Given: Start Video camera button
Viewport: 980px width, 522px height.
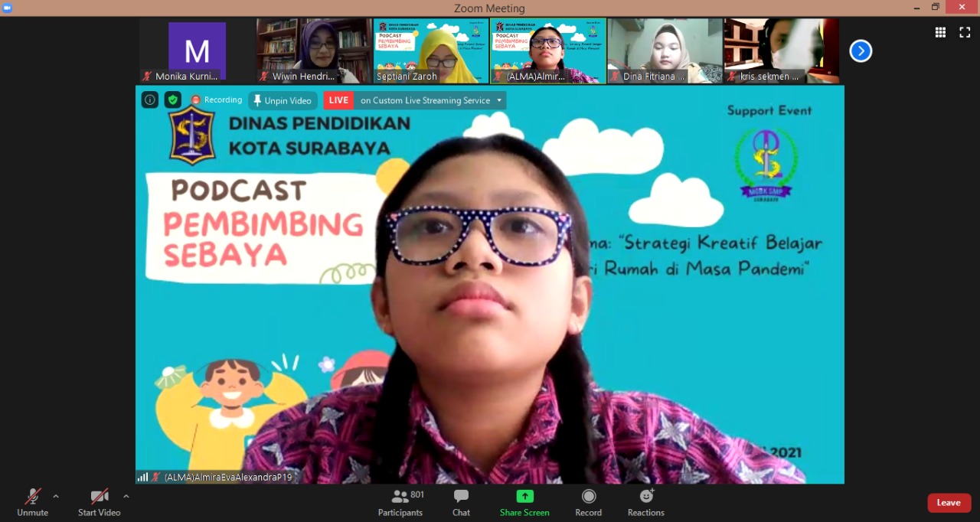Looking at the screenshot, I should [99, 502].
